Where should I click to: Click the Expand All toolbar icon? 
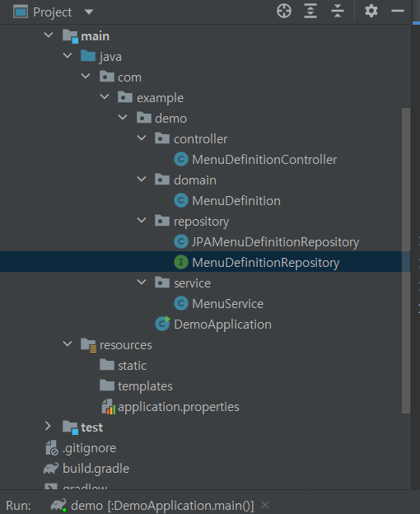(310, 12)
